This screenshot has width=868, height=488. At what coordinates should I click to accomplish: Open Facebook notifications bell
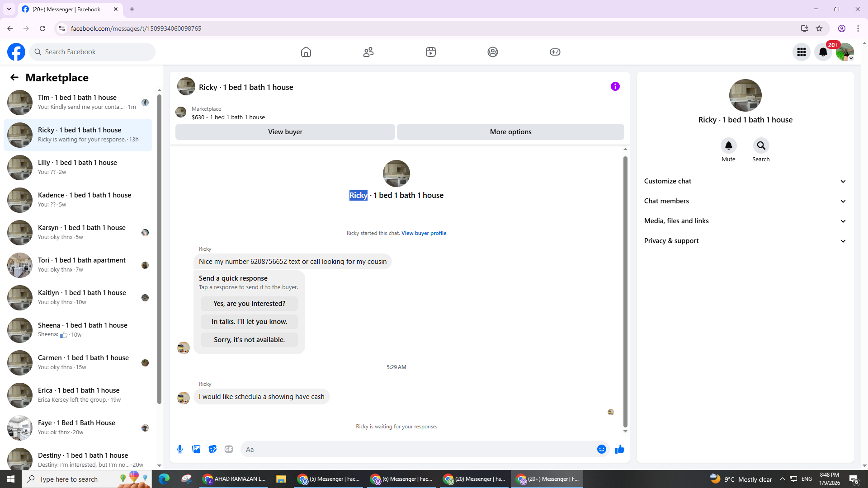tap(823, 52)
